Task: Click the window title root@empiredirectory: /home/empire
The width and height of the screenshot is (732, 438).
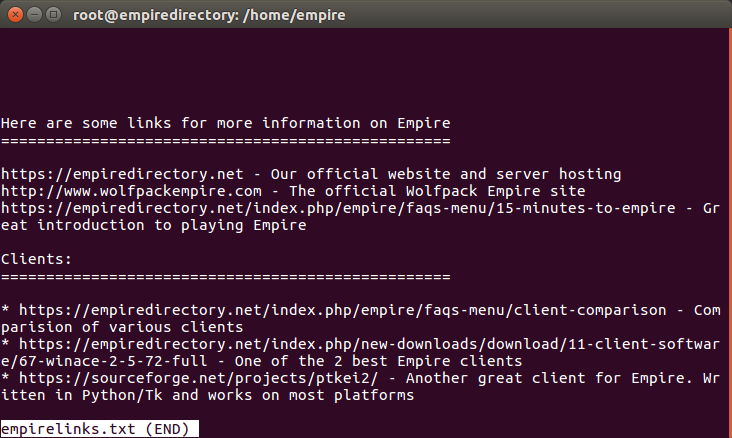Action: tap(209, 15)
